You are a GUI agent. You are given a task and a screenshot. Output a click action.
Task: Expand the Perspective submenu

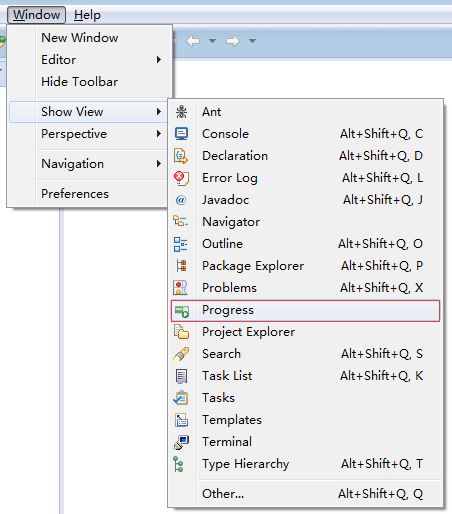click(x=88, y=134)
